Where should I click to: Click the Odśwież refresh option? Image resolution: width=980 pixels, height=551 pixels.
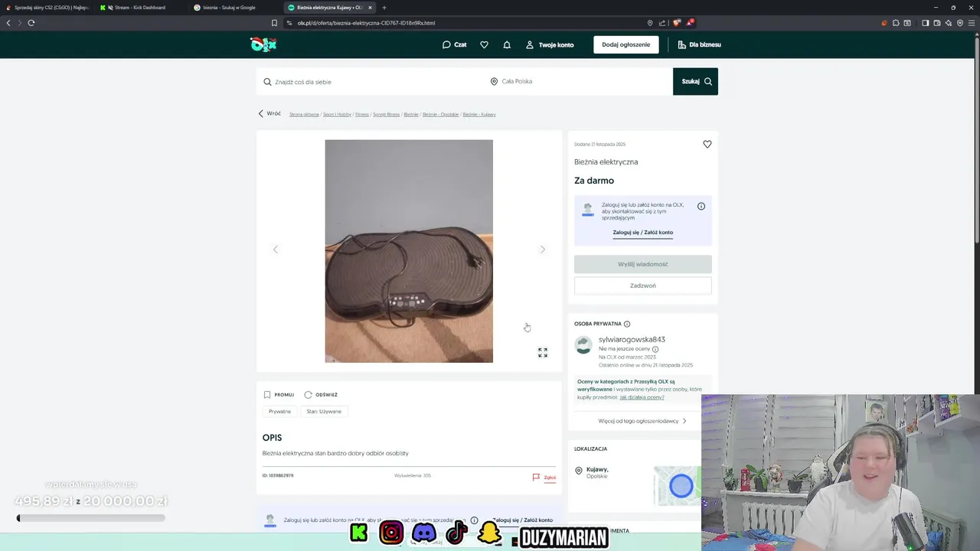click(321, 395)
